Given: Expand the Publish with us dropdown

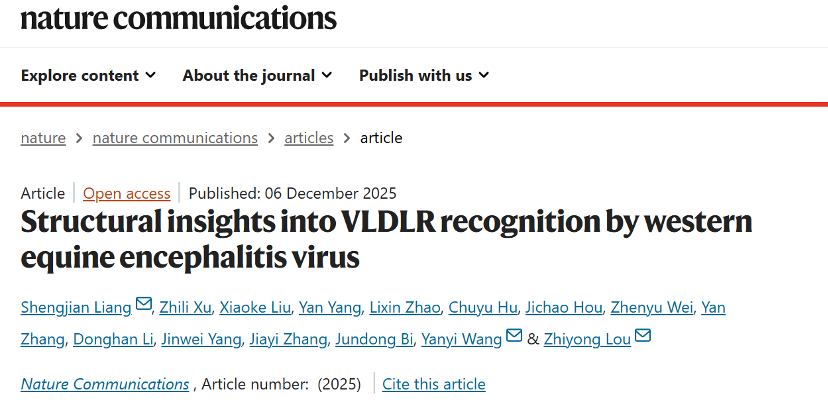Looking at the screenshot, I should [424, 75].
